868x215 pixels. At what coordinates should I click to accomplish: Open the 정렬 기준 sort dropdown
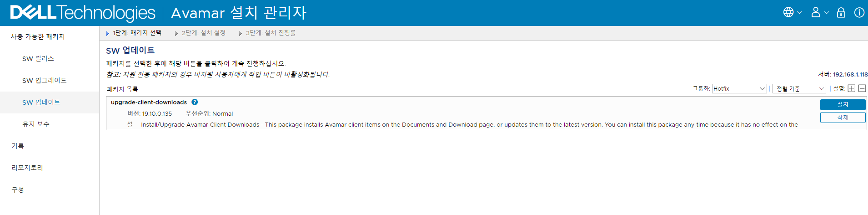pos(799,88)
